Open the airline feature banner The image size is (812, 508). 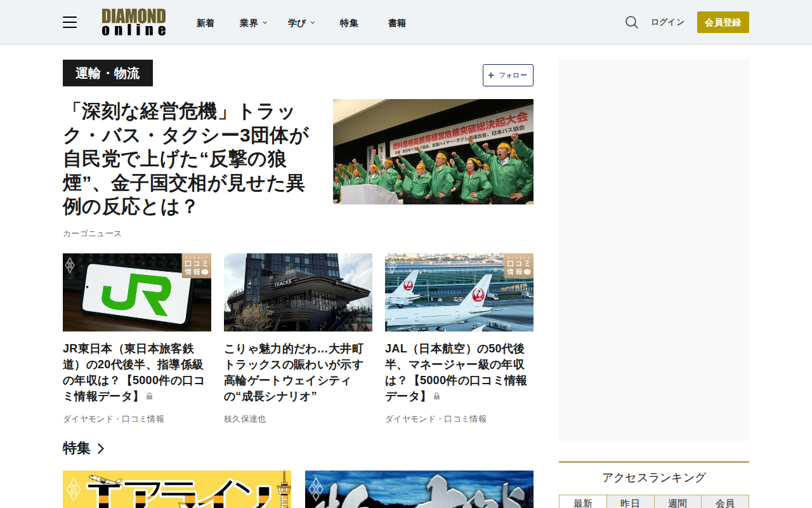[x=177, y=489]
